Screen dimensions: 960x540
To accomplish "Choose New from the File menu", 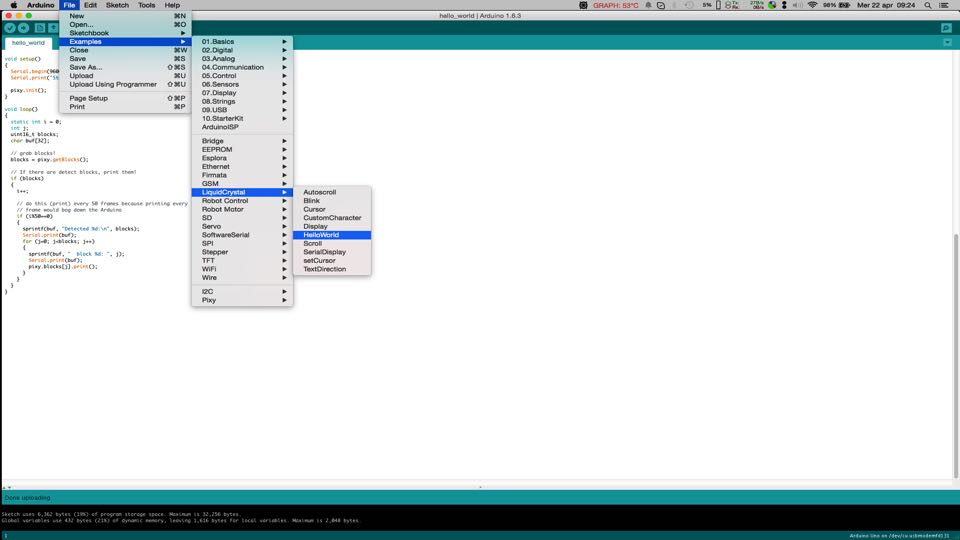I will pos(125,16).
